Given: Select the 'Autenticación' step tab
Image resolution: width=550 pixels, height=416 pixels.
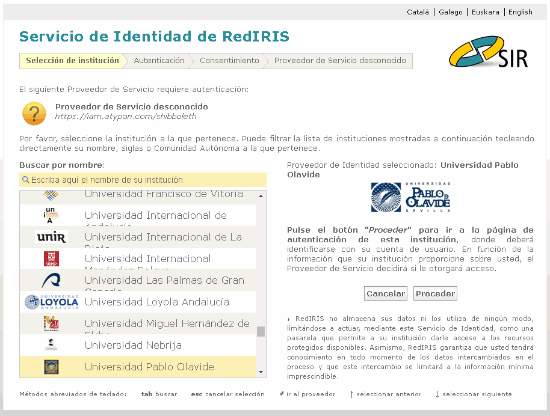Looking at the screenshot, I should (159, 61).
